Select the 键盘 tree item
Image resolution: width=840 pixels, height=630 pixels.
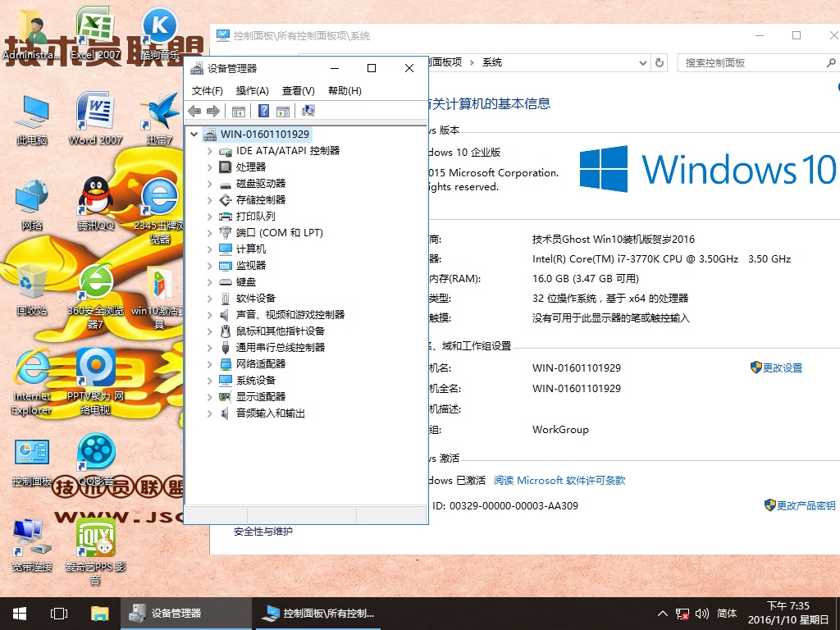point(246,282)
